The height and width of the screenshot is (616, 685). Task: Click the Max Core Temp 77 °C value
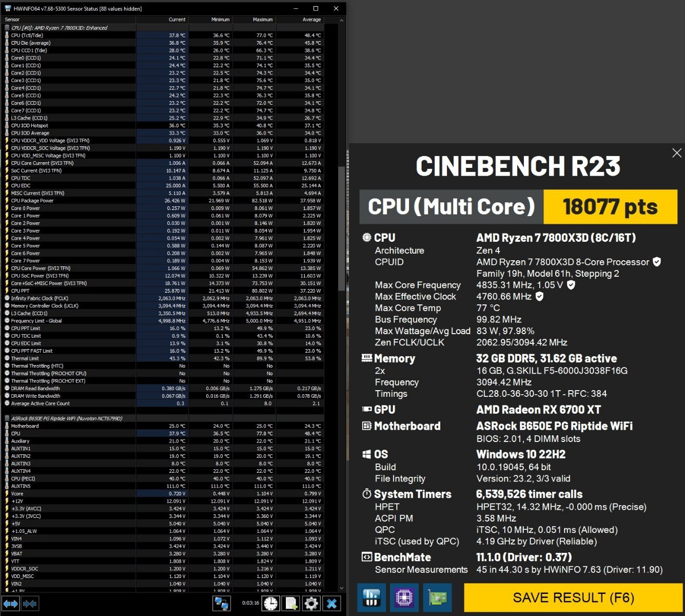(x=488, y=308)
